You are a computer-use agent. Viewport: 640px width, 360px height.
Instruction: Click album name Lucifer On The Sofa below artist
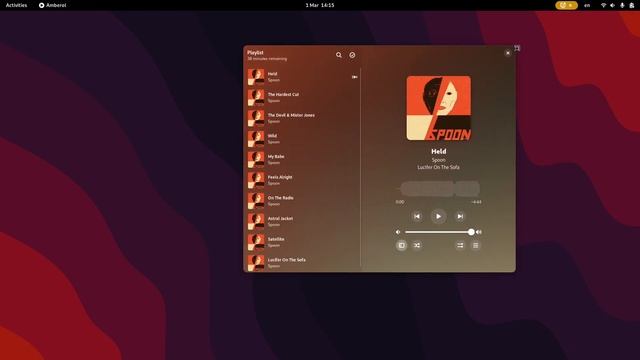[438, 167]
